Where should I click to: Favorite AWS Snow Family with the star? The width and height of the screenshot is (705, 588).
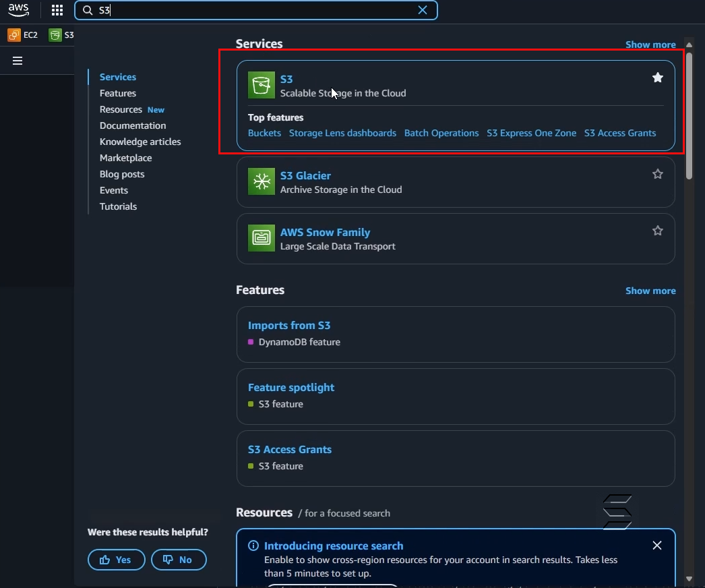657,231
